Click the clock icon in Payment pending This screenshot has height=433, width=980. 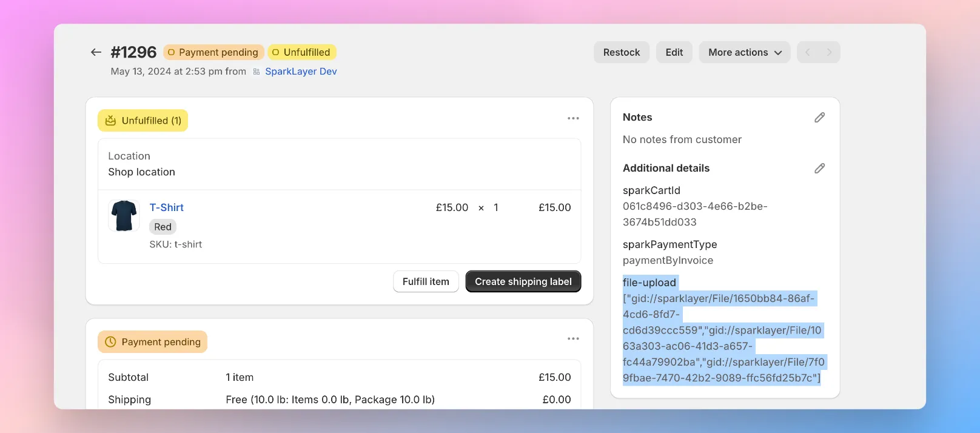[x=110, y=342]
